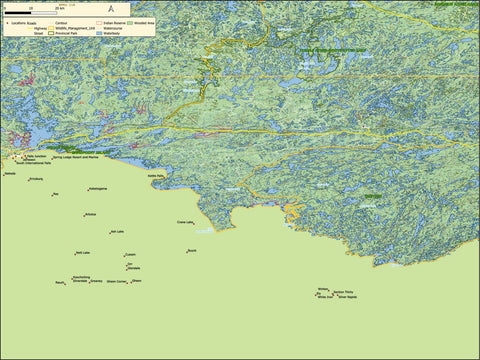Click the 'Orr' place label
The height and width of the screenshot is (360, 480).
(130, 264)
